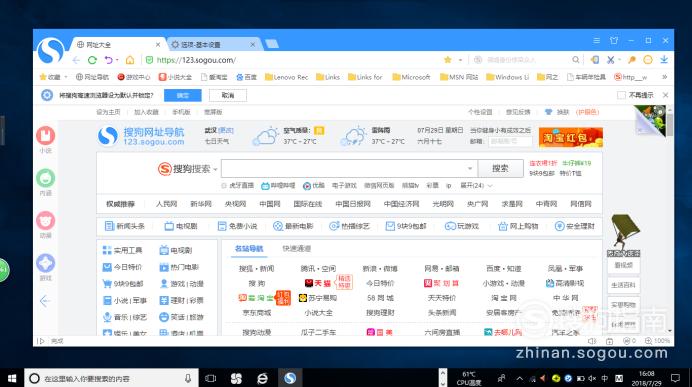Open the 淘宝红包 banner
Viewport: 692px width, 387px height.
click(x=571, y=137)
